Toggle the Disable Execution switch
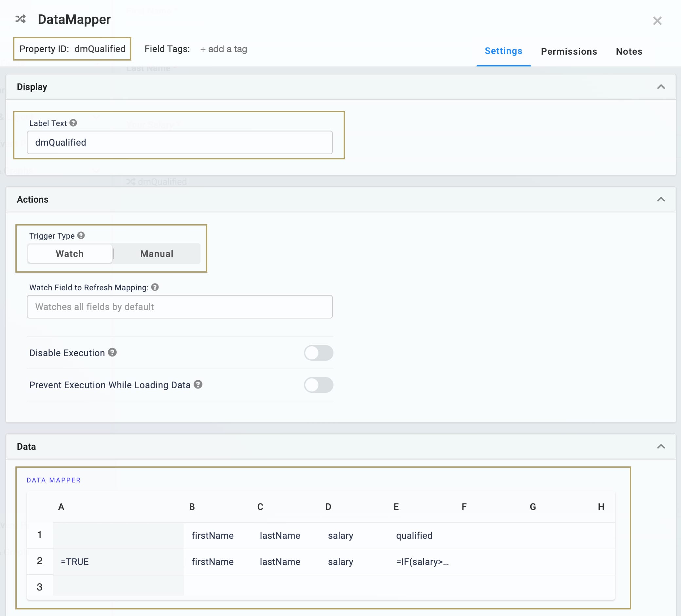The image size is (681, 616). click(x=318, y=353)
